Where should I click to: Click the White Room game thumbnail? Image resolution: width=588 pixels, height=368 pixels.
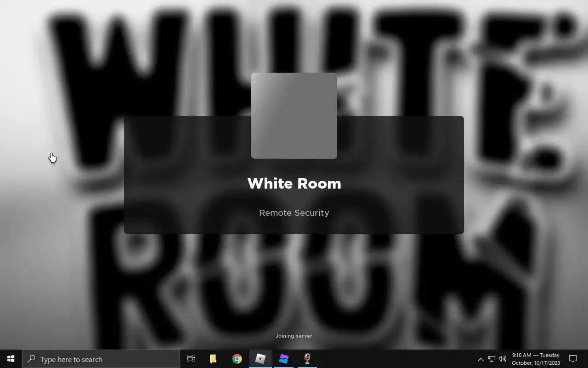pyautogui.click(x=294, y=115)
